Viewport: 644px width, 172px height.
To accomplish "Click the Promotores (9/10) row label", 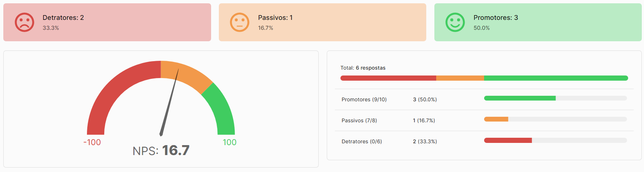I will click(364, 99).
